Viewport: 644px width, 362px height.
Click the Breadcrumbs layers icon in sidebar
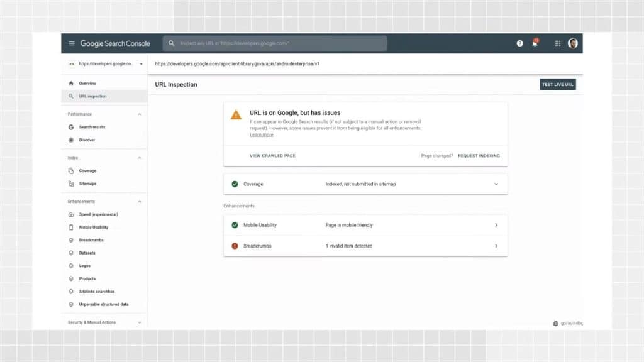click(x=71, y=240)
